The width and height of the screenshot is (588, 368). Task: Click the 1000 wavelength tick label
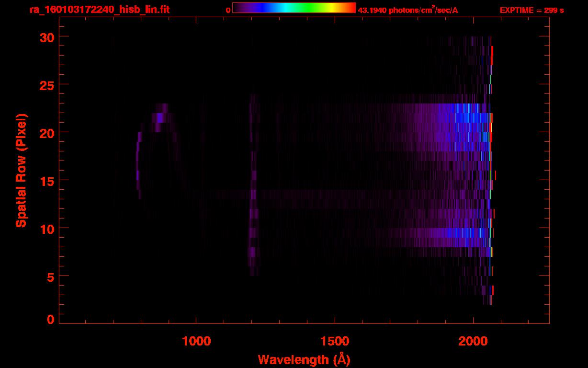196,341
